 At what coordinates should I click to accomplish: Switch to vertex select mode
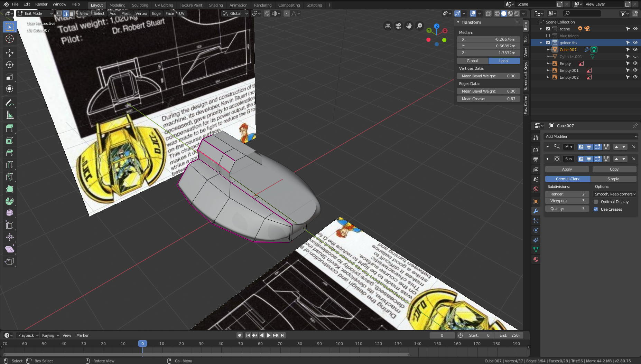59,13
